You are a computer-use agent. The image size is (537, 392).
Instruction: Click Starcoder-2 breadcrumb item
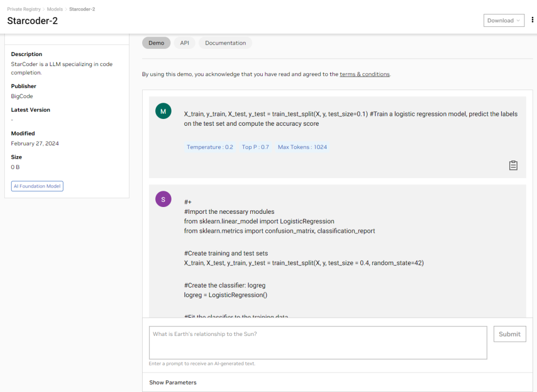click(x=82, y=9)
